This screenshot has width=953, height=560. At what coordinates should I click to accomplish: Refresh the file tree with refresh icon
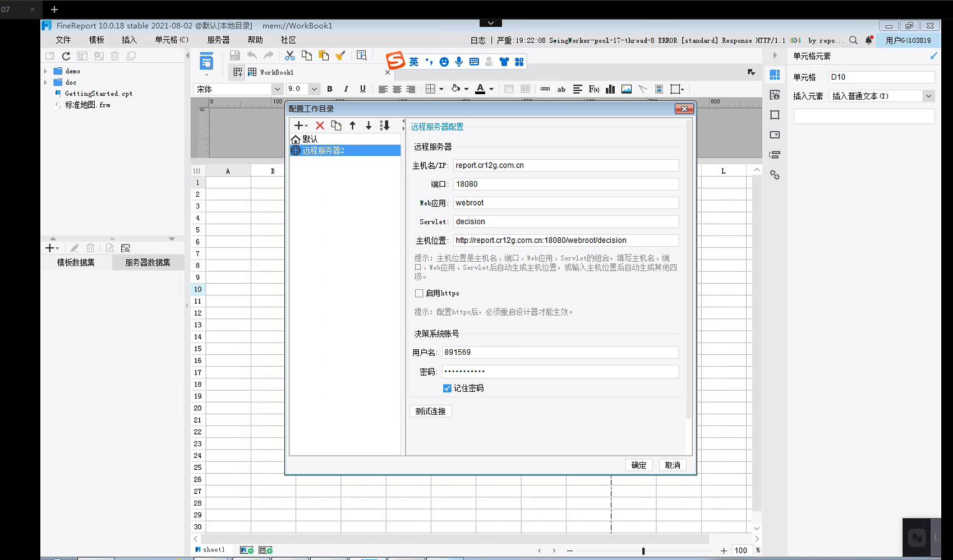pyautogui.click(x=66, y=56)
